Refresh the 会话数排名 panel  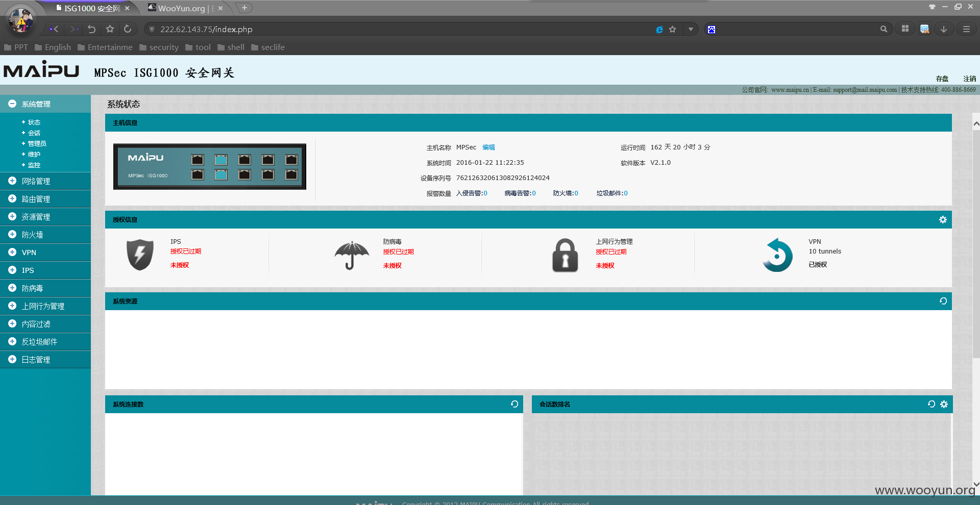tap(932, 404)
